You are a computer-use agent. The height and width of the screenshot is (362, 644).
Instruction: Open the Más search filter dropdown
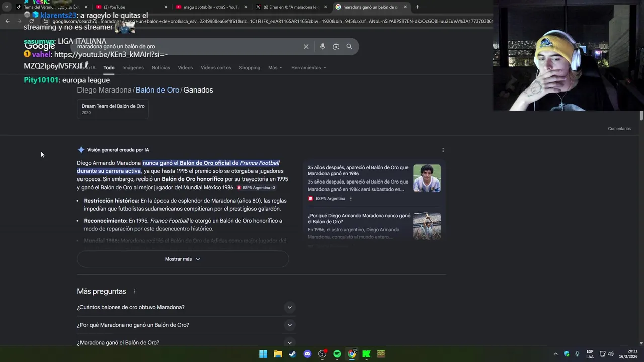(x=275, y=68)
